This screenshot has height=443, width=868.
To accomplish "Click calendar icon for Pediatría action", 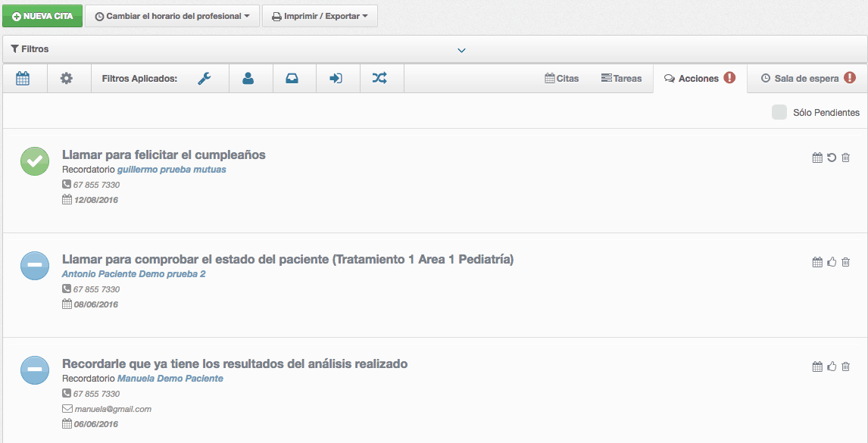I will click(x=817, y=262).
